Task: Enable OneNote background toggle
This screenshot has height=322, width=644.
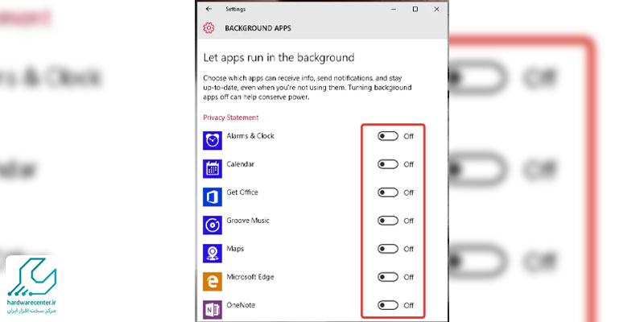Action: tap(388, 305)
